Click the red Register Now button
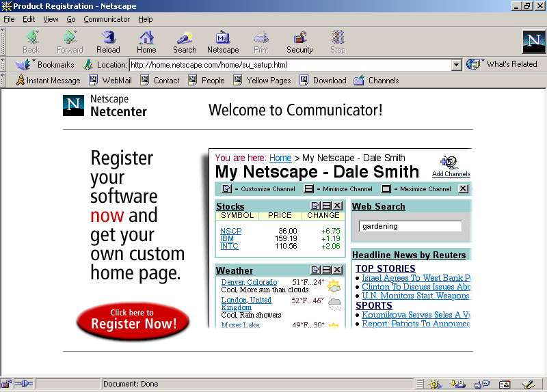 (133, 320)
